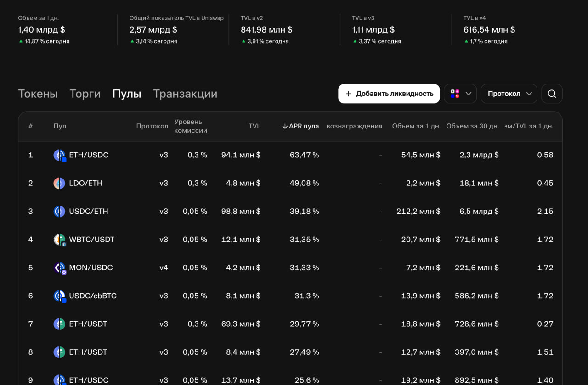Sort by APR пула column header
Image resolution: width=588 pixels, height=385 pixels.
(x=300, y=126)
